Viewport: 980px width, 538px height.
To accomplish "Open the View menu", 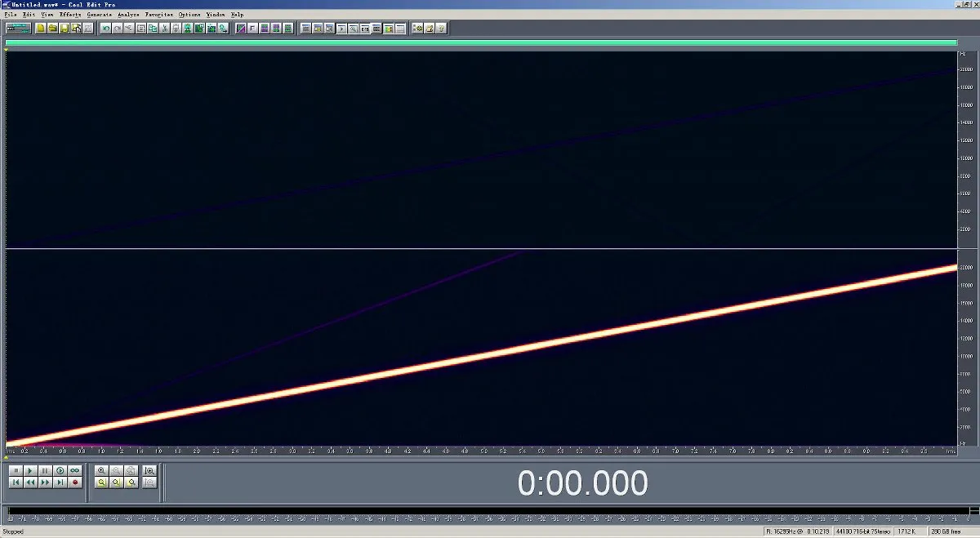I will coord(48,15).
